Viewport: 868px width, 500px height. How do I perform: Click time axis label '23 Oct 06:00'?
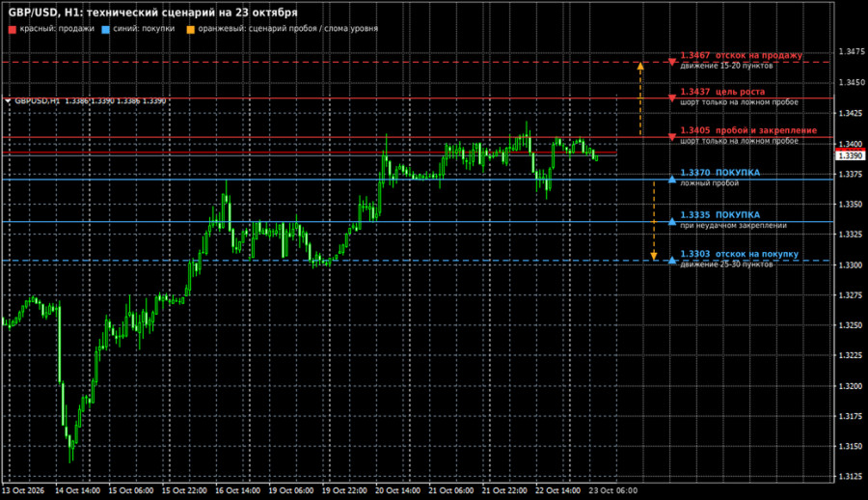coord(612,490)
